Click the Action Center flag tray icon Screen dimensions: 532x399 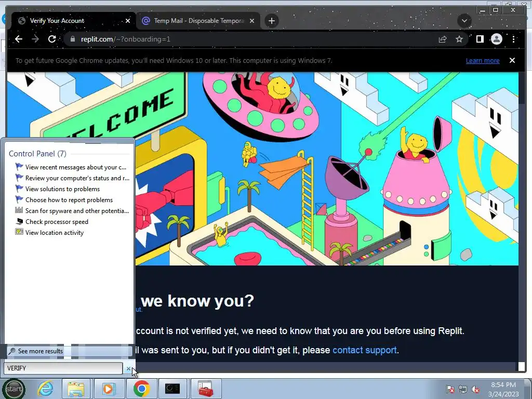[450, 389]
